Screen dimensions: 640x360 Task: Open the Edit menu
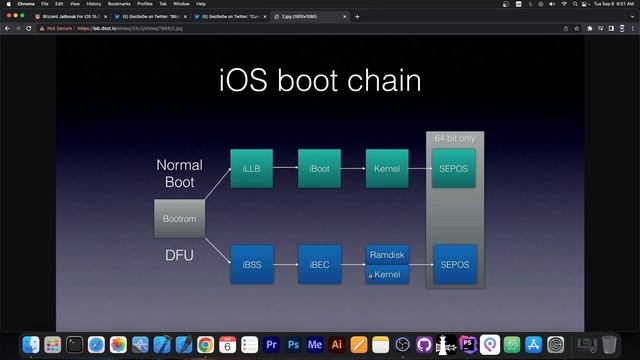click(59, 4)
